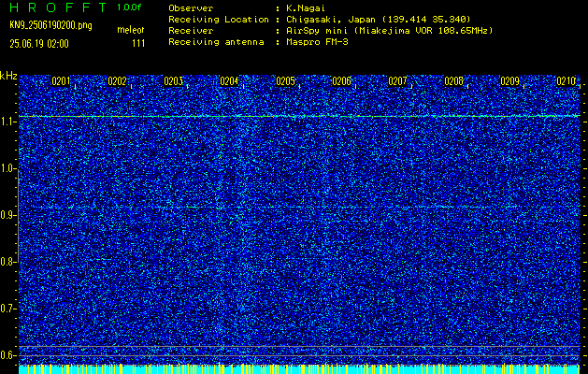Click the version text 1.0.0f
The height and width of the screenshot is (374, 588).
[x=129, y=7]
